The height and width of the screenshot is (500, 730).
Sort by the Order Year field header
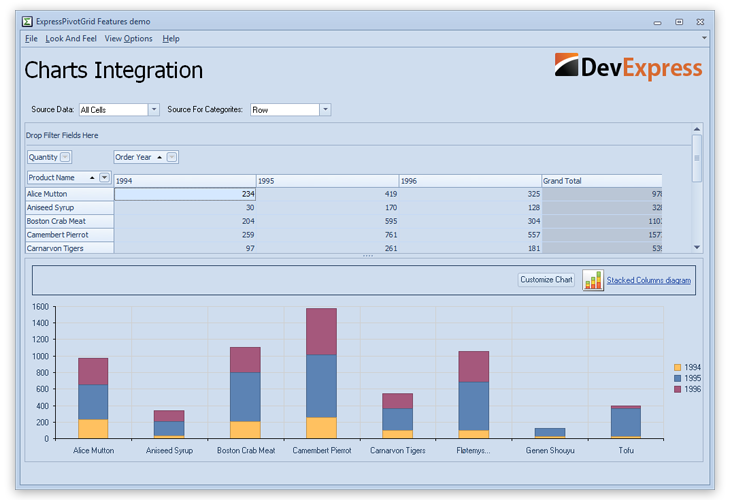pyautogui.click(x=146, y=157)
